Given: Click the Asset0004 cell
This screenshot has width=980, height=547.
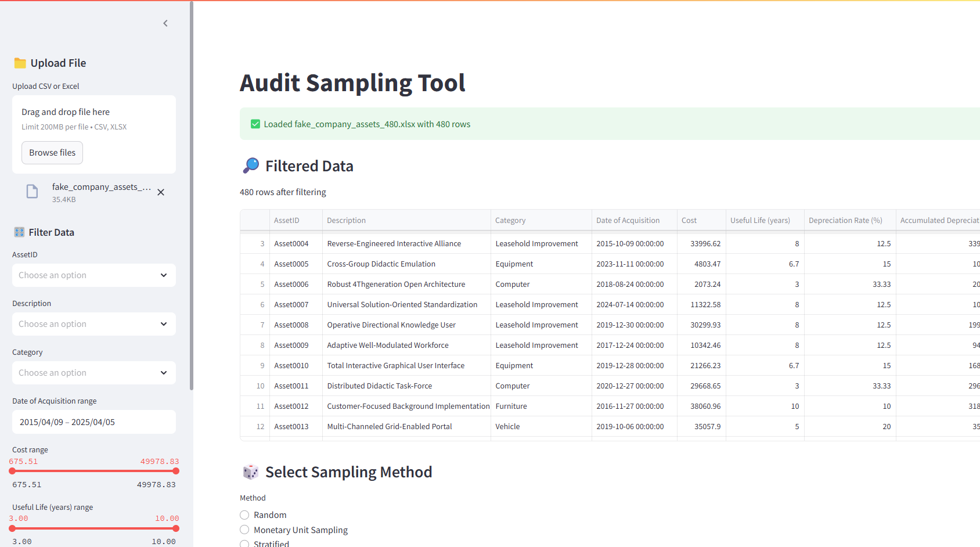Looking at the screenshot, I should click(x=296, y=243).
